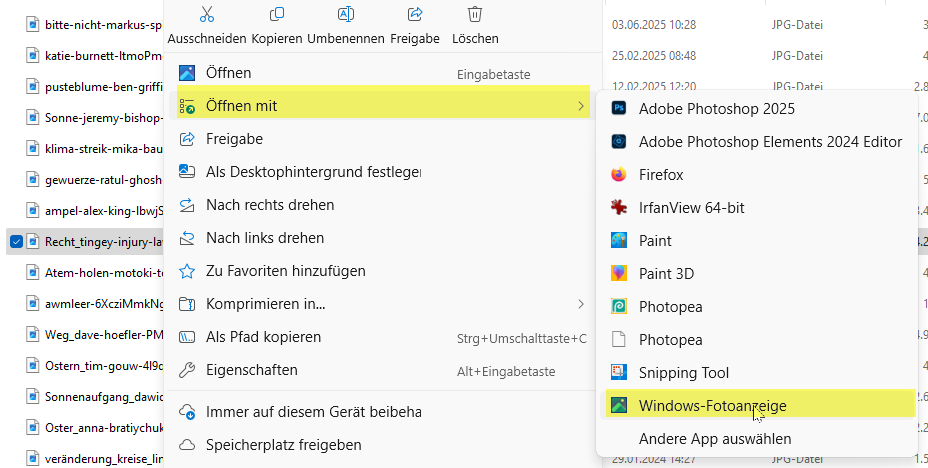Open with Adobe Photoshop 2025

click(716, 108)
